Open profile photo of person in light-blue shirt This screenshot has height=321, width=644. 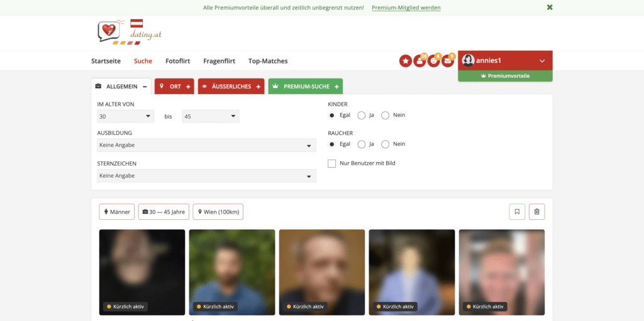coord(412,272)
